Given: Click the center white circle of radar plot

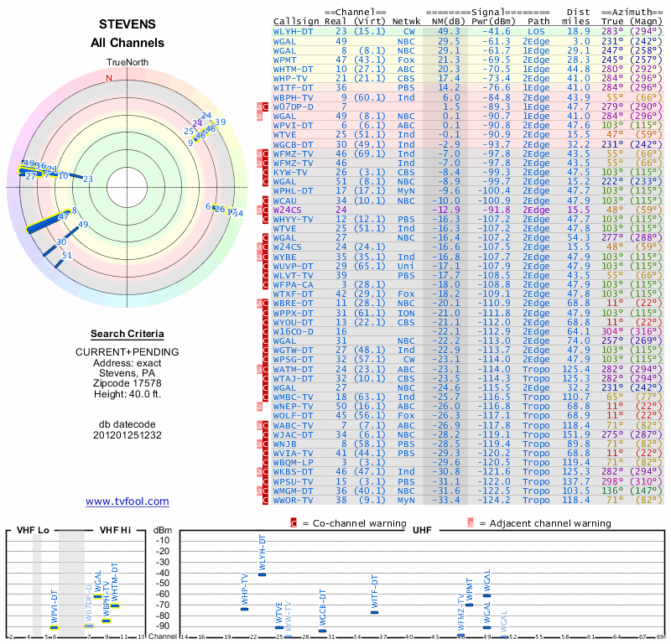Looking at the screenshot, I should [127, 187].
